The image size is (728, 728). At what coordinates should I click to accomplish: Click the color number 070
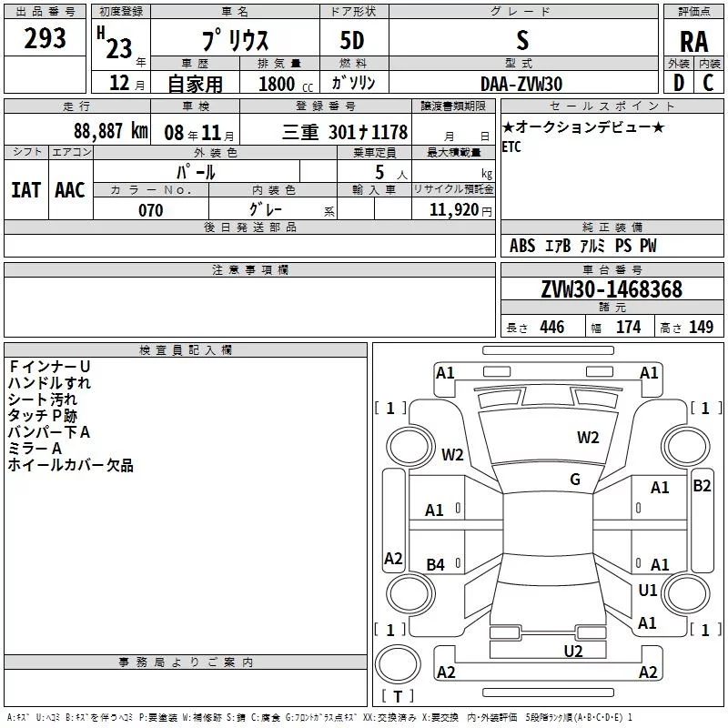tap(150, 210)
